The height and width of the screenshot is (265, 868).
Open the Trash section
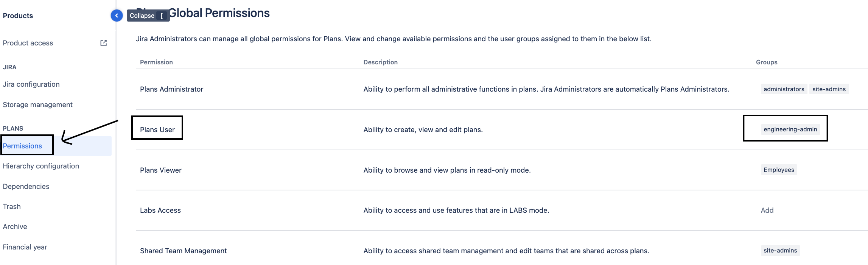[x=12, y=207]
